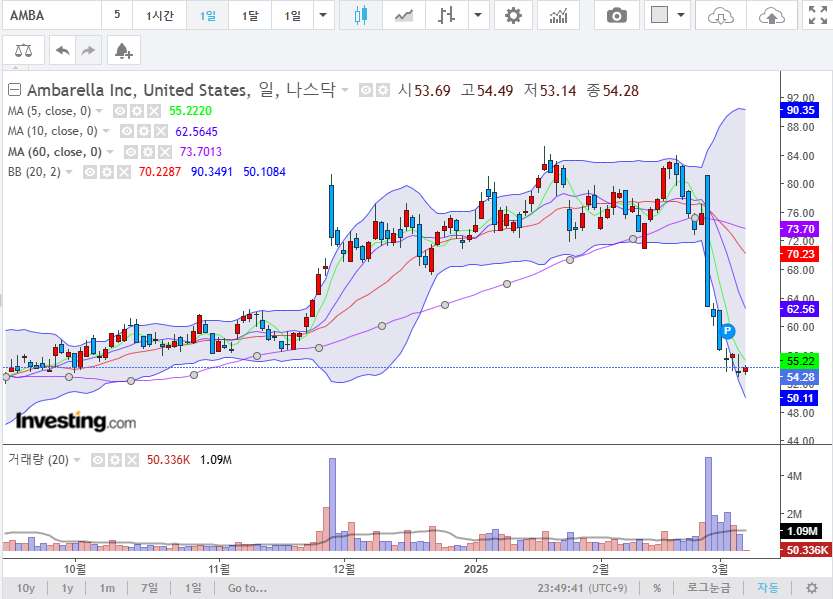Viewport: 833px width, 599px height.
Task: Remove the MA 60 indicator
Action: (x=165, y=152)
